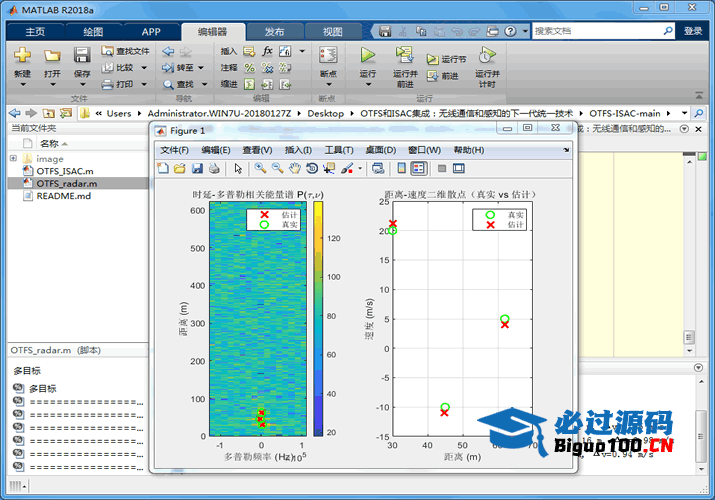Click the 查找文件 (Find Files) button

coord(124,51)
